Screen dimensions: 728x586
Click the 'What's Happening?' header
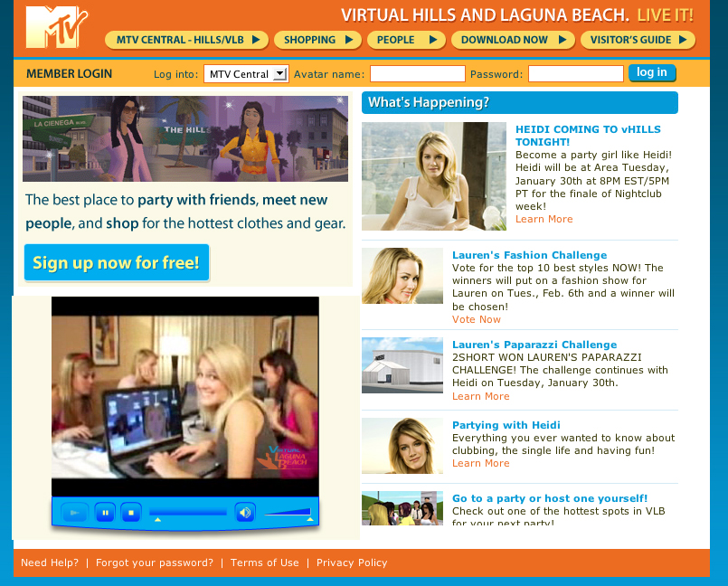coord(519,102)
